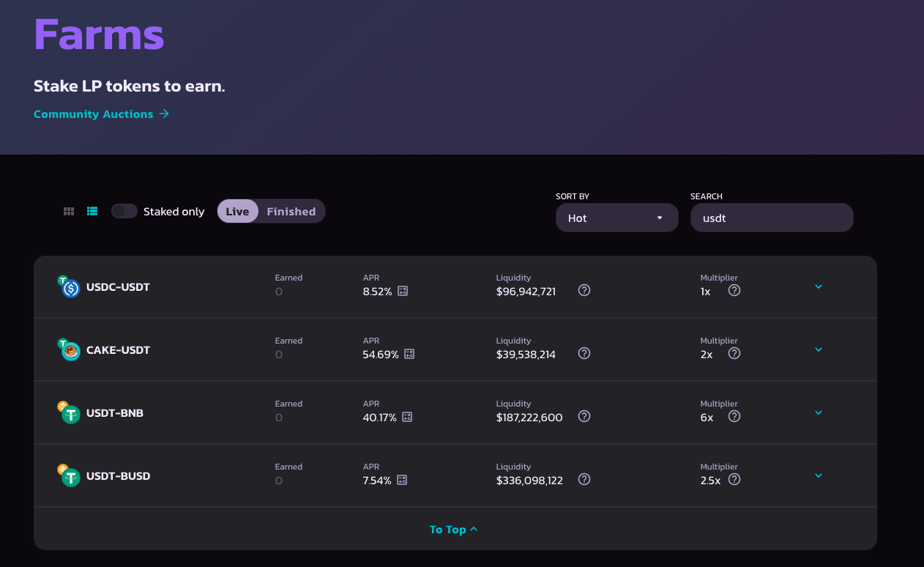Viewport: 924px width, 567px height.
Task: Switch to the Live farms tab
Action: pos(237,212)
